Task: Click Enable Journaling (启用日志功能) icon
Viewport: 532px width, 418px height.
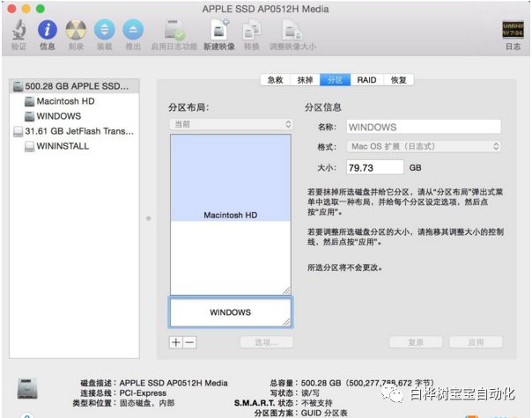Action: pos(174,30)
